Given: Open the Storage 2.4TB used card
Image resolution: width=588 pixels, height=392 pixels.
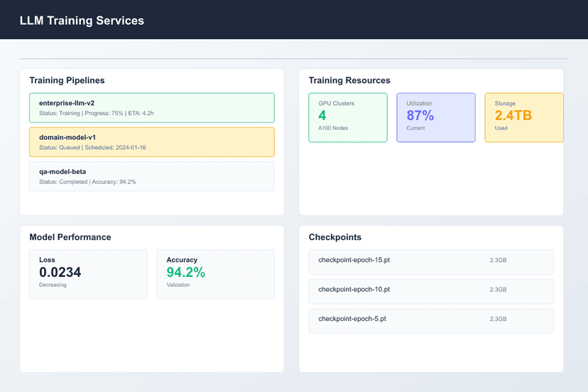Looking at the screenshot, I should [523, 118].
